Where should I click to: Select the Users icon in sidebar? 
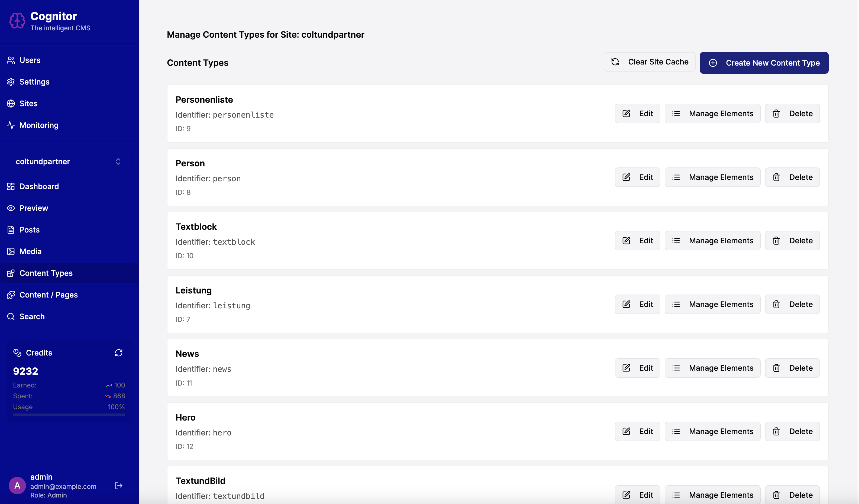(10, 60)
